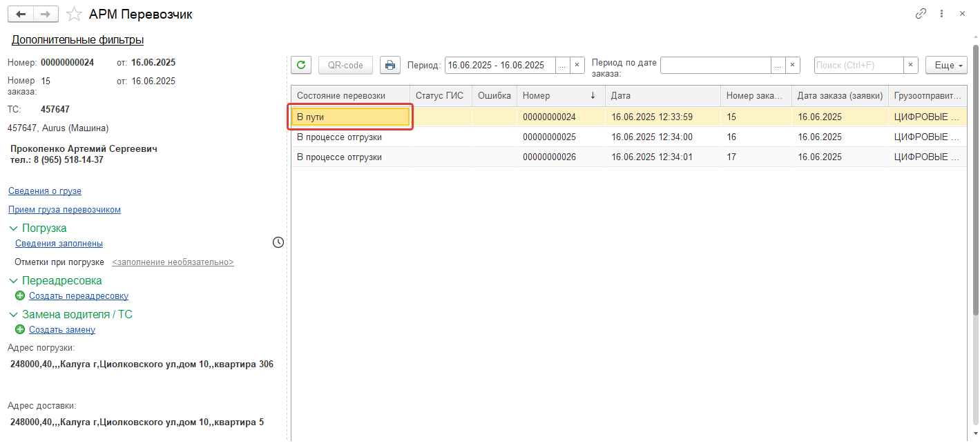Click inside the Период date field

click(x=500, y=65)
